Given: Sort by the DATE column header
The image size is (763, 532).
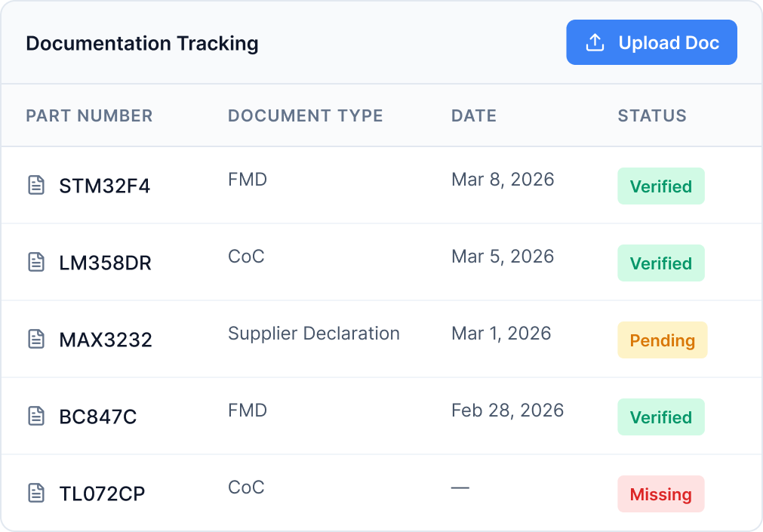Looking at the screenshot, I should tap(474, 115).
